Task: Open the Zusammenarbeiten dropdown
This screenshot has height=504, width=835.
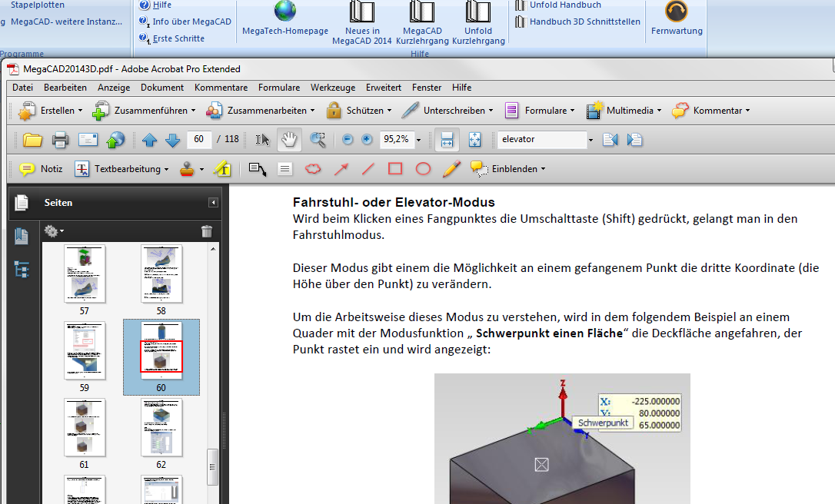Action: (x=261, y=111)
